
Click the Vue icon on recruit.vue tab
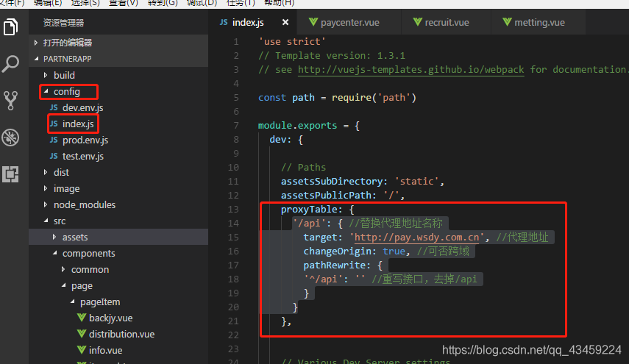point(418,21)
